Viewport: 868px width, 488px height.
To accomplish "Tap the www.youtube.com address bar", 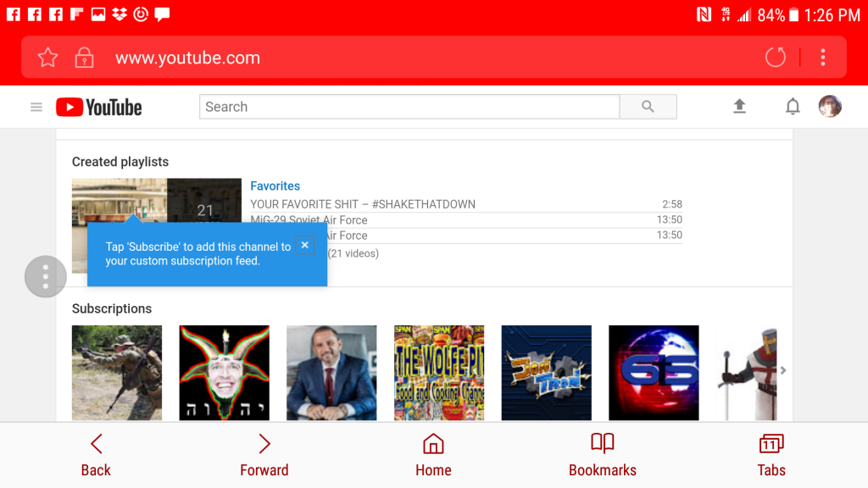I will [x=187, y=58].
